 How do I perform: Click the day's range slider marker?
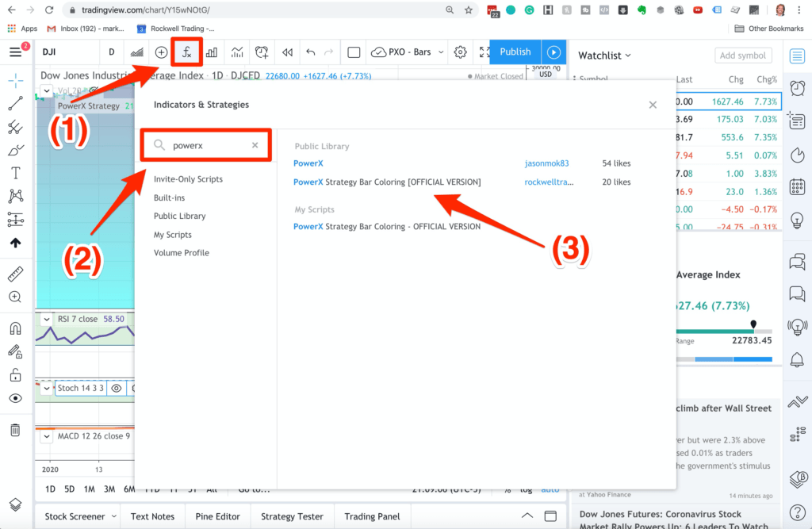pyautogui.click(x=753, y=325)
